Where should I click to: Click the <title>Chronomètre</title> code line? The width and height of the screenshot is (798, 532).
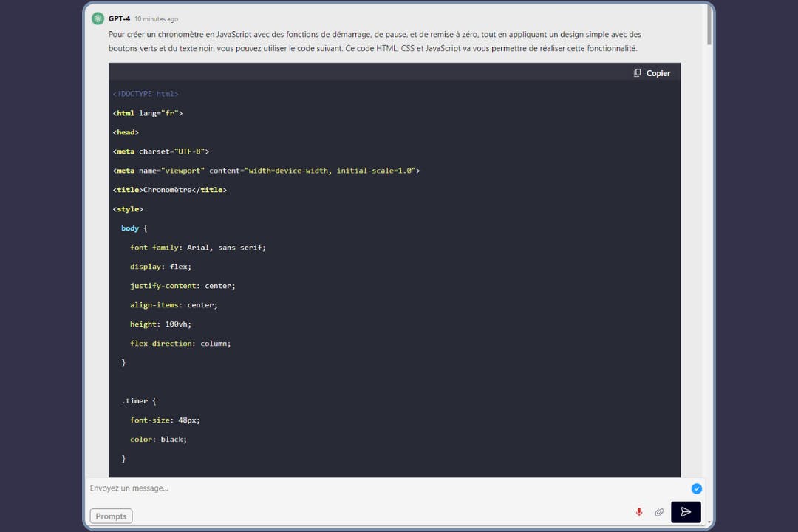pyautogui.click(x=170, y=190)
